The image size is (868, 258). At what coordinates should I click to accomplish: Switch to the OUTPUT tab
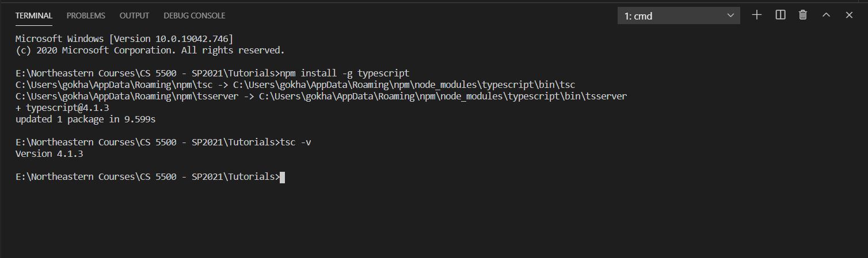pyautogui.click(x=134, y=16)
